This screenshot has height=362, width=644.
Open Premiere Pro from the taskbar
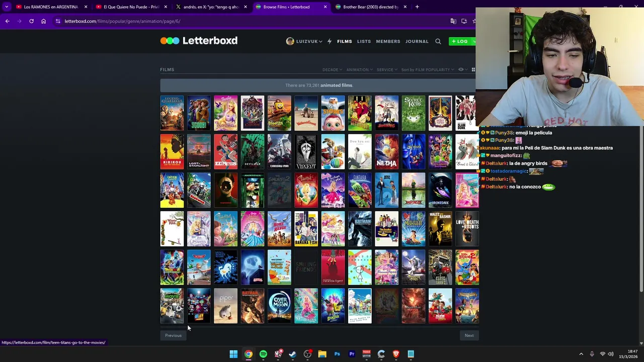(x=352, y=354)
